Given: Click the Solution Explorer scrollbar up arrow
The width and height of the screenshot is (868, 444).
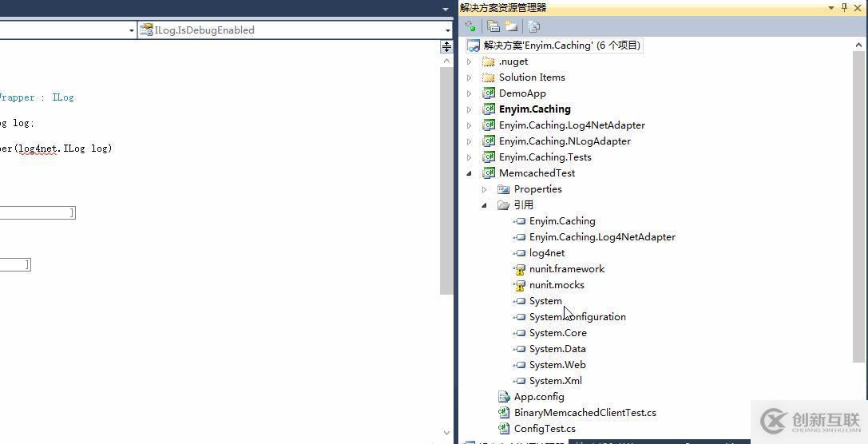Looking at the screenshot, I should 859,45.
